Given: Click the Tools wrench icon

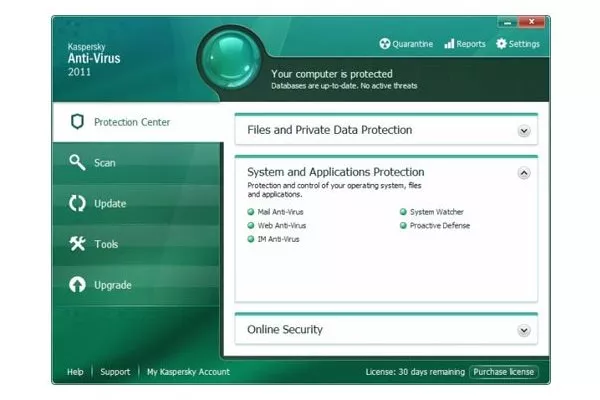Looking at the screenshot, I should [77, 245].
